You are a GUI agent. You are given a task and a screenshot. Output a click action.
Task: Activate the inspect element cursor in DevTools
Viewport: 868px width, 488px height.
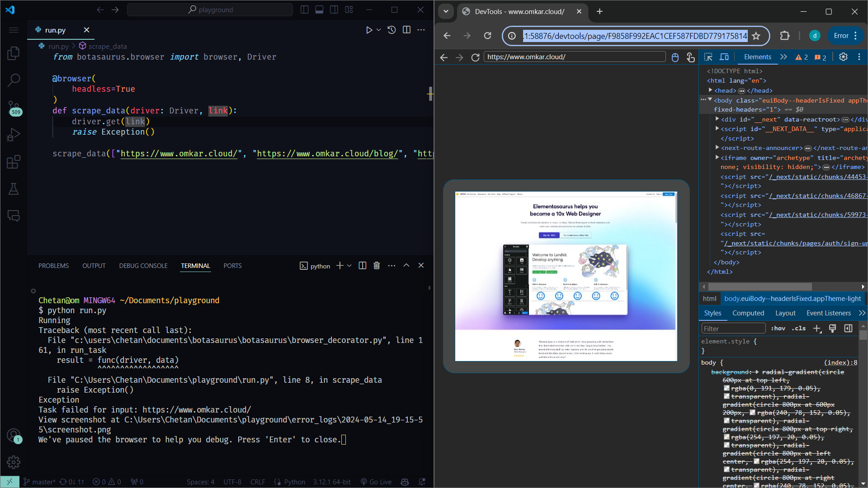click(x=708, y=57)
